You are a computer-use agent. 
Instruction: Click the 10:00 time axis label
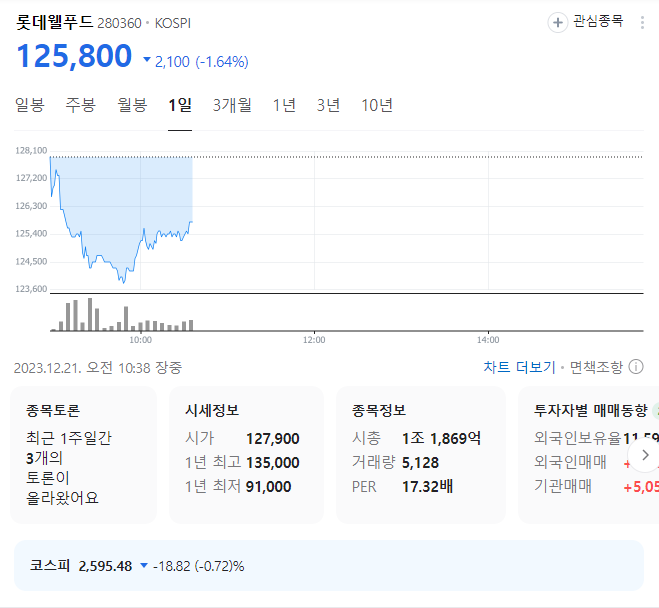(x=140, y=340)
